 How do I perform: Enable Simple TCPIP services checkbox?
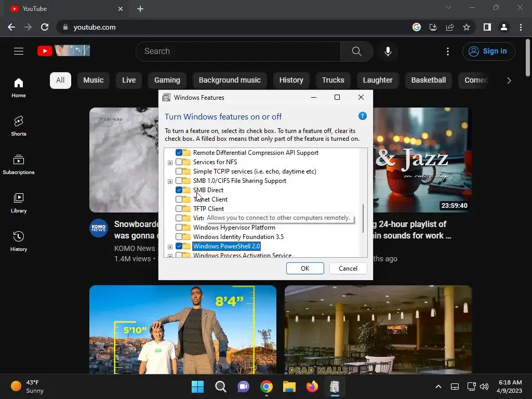coord(179,171)
